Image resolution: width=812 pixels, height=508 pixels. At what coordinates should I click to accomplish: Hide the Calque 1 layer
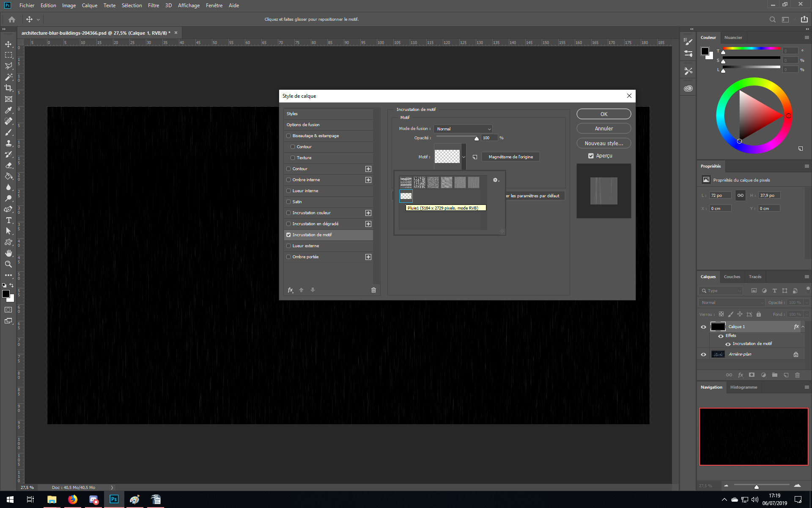pyautogui.click(x=704, y=327)
